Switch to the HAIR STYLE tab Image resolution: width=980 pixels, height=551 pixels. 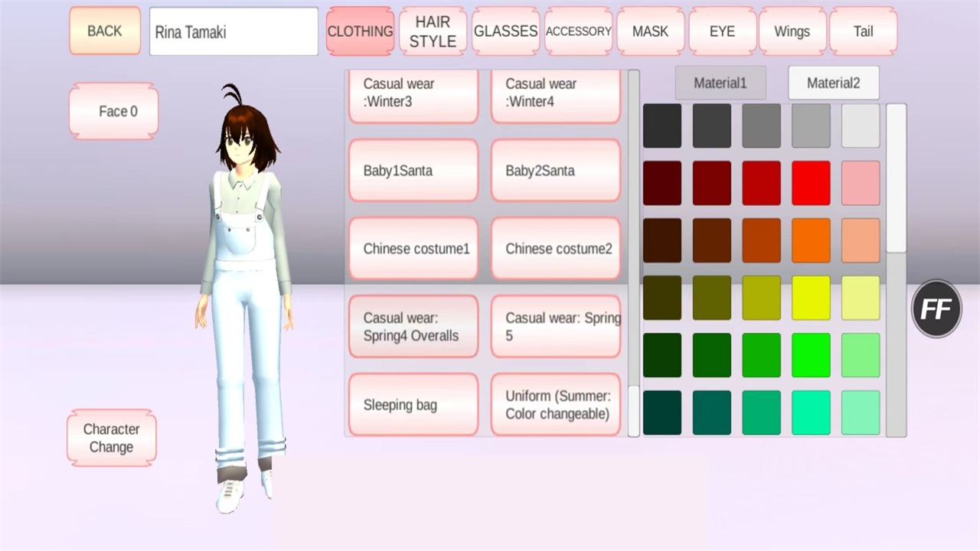click(x=432, y=31)
